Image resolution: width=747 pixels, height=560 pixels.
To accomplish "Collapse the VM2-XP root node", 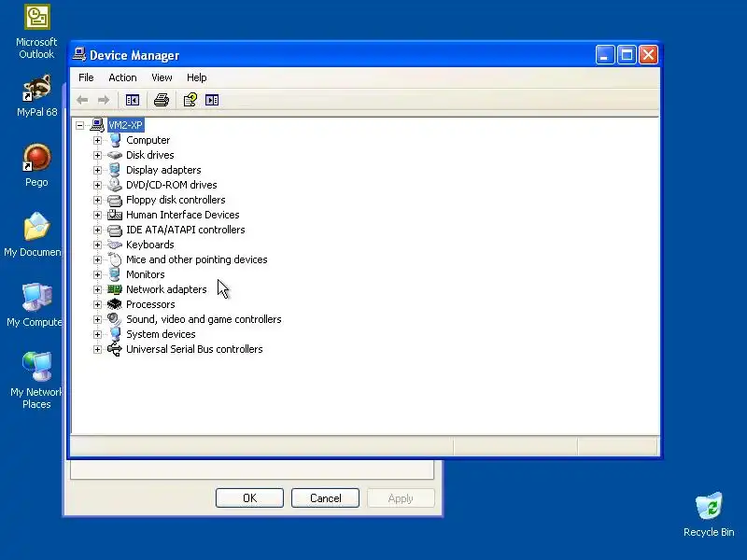I will (x=80, y=125).
